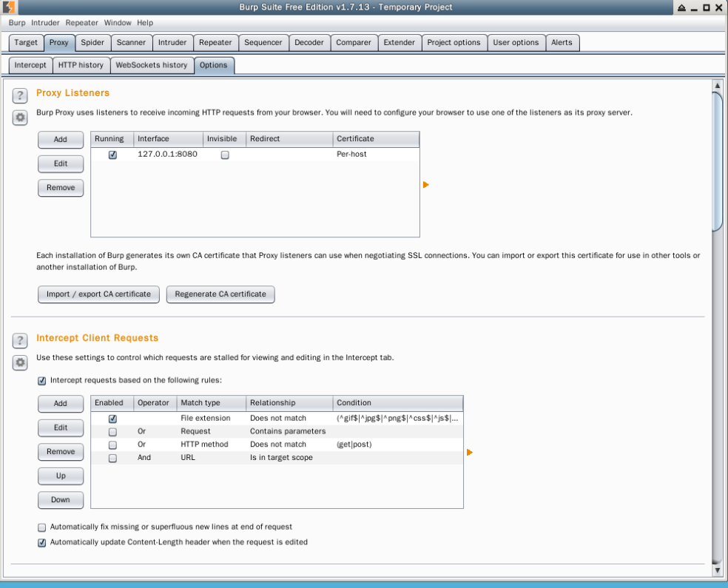
Task: Select the Options sub-tab
Action: click(214, 65)
